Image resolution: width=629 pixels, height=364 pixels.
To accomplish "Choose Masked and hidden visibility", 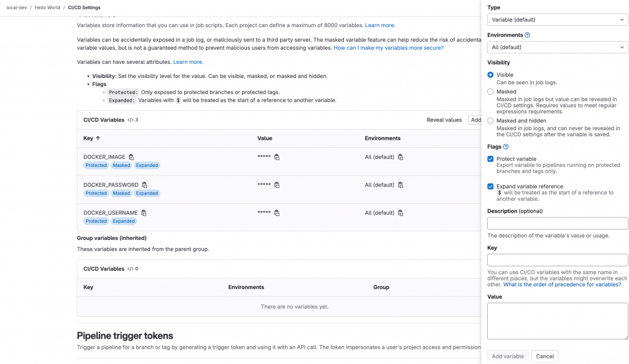I will tap(490, 121).
